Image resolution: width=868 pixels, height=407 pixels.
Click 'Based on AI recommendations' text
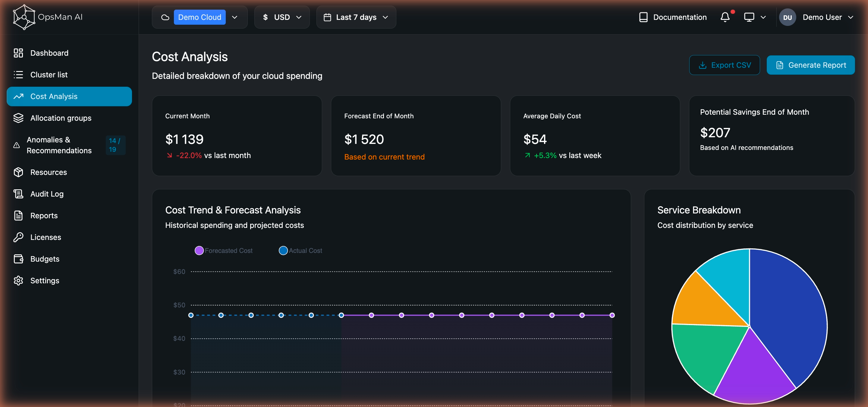coord(746,148)
